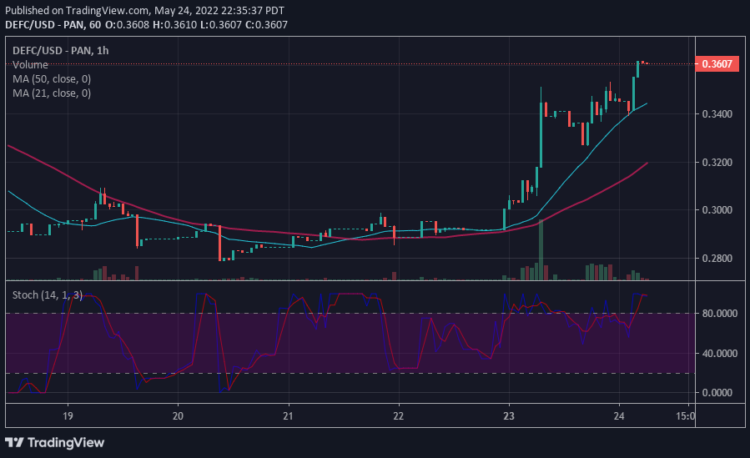The image size is (750, 458).
Task: Select the current price label 0.3607
Action: pos(717,64)
